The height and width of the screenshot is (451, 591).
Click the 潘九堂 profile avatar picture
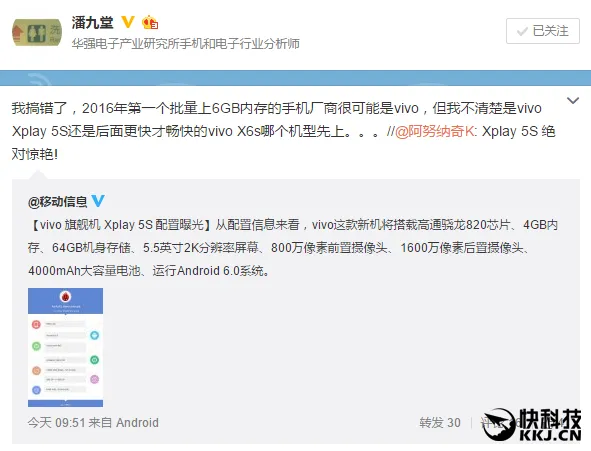point(37,32)
